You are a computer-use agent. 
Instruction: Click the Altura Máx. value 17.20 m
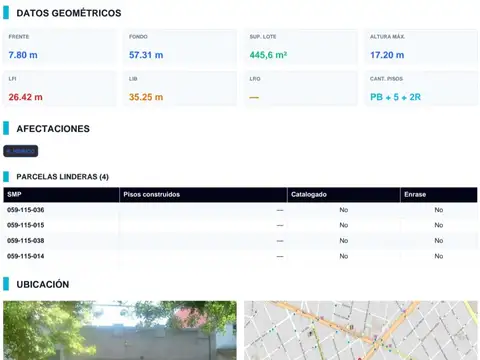(x=387, y=55)
